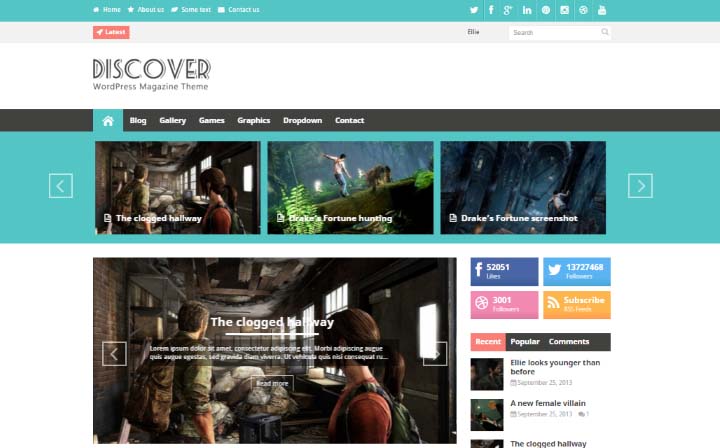Screen dimensions: 720x448
Task: Switch to the Popular tab
Action: click(525, 342)
